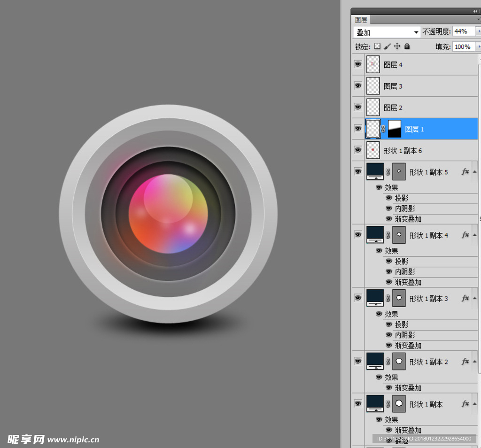Click the fx icon on 形状 1 副本 3

465,298
